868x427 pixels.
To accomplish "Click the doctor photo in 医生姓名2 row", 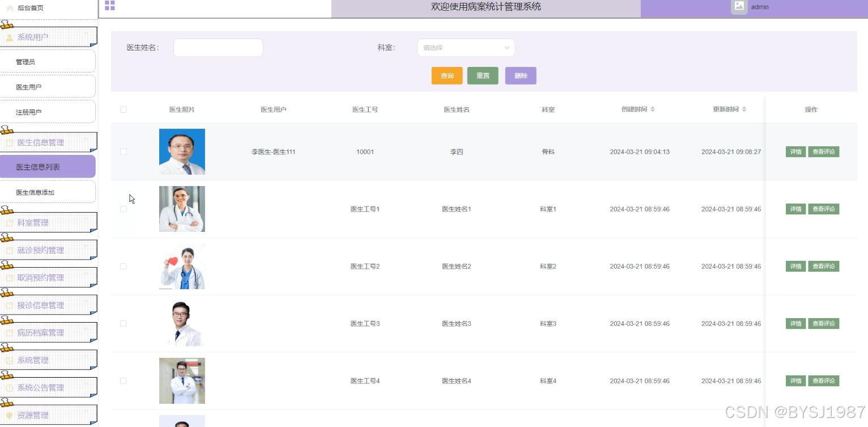I will pyautogui.click(x=182, y=266).
